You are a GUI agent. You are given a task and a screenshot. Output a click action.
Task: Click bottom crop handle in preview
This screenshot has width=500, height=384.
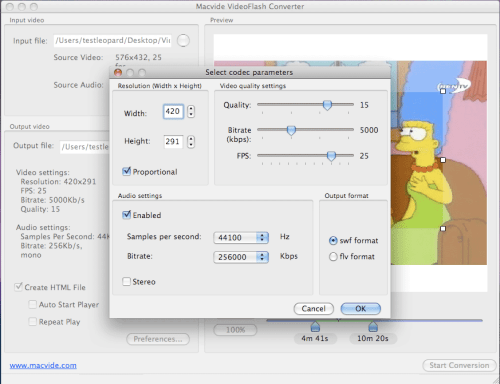point(443,229)
